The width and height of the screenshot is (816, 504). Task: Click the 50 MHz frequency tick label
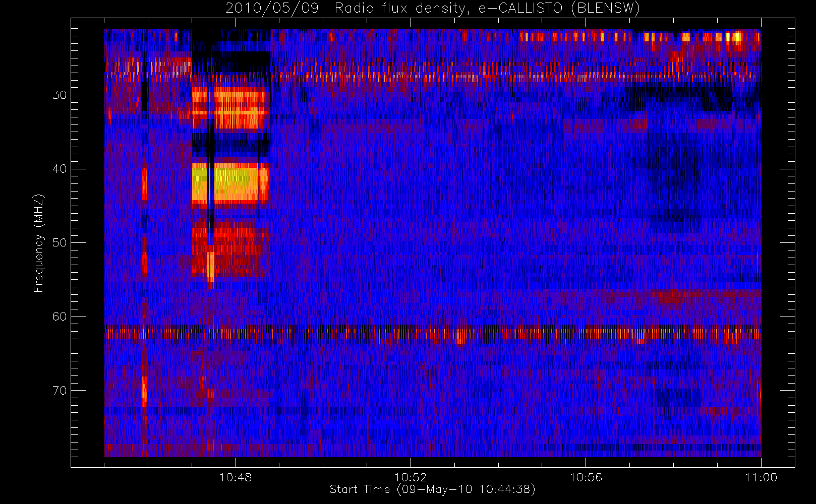[x=60, y=243]
